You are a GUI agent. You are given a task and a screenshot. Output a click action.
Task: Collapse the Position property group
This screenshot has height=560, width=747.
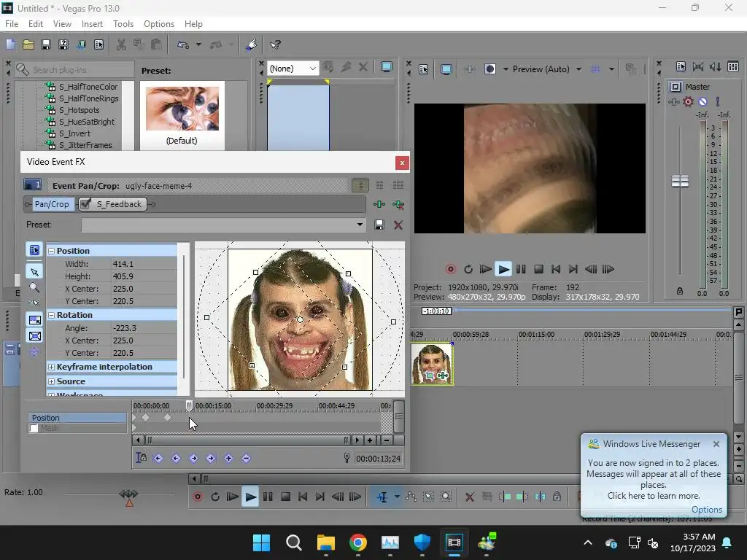[x=52, y=251]
